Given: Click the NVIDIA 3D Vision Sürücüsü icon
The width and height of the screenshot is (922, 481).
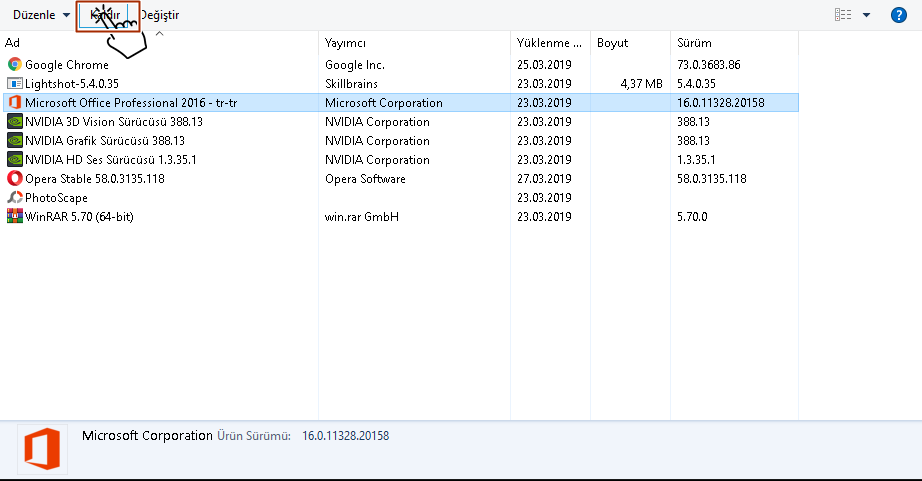Looking at the screenshot, I should pyautogui.click(x=15, y=121).
